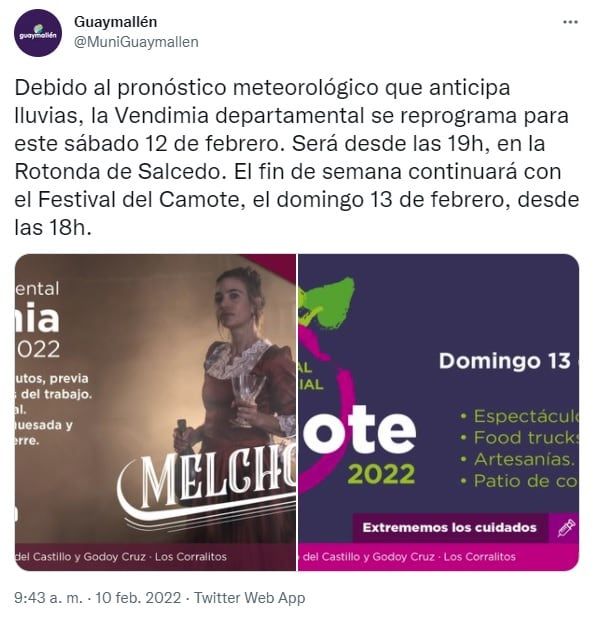Open the Festival del Camote poster image
Image resolution: width=594 pixels, height=619 pixels.
pyautogui.click(x=438, y=412)
